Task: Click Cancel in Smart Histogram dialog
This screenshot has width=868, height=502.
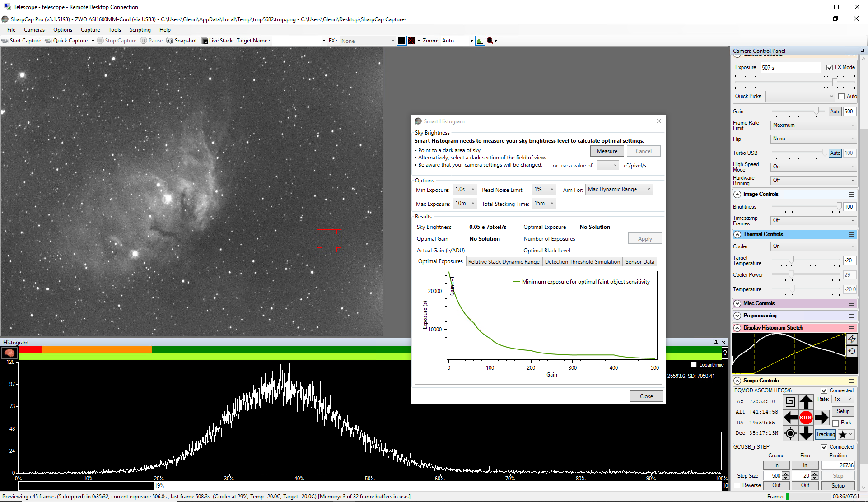Action: [x=644, y=151]
